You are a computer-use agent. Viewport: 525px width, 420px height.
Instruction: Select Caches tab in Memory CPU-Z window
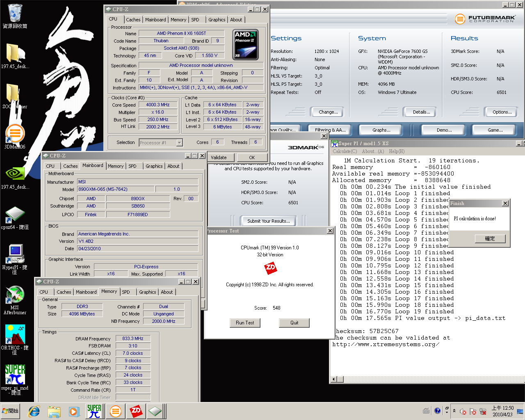pos(64,292)
